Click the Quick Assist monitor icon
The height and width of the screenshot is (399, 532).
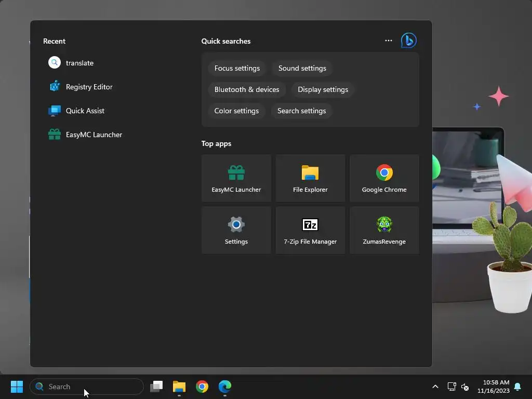click(54, 111)
